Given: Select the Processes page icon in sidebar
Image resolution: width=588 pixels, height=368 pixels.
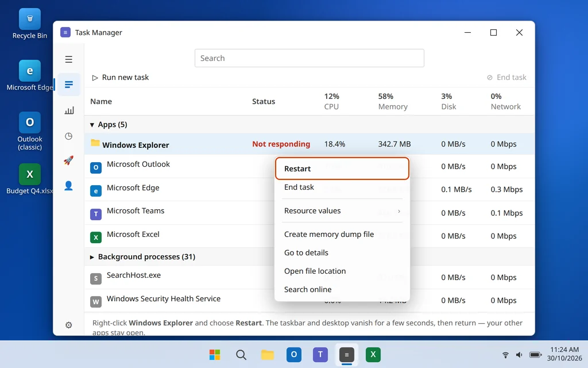Looking at the screenshot, I should 69,85.
